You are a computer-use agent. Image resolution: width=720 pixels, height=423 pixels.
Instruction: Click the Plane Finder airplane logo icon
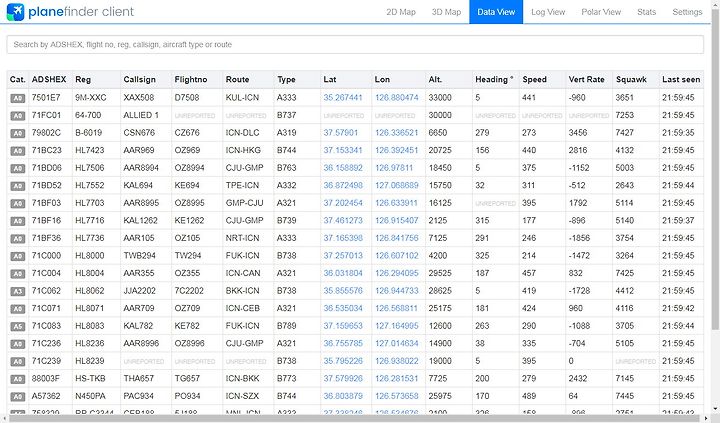(15, 12)
